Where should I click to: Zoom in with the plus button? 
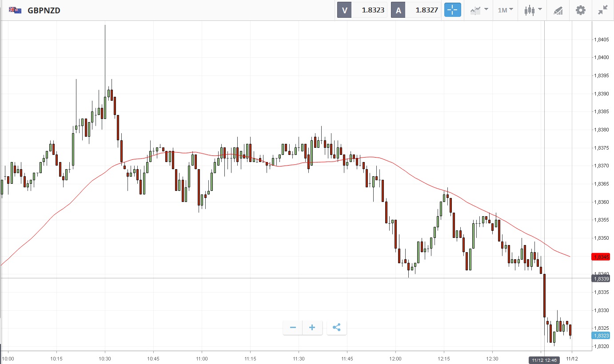312,328
